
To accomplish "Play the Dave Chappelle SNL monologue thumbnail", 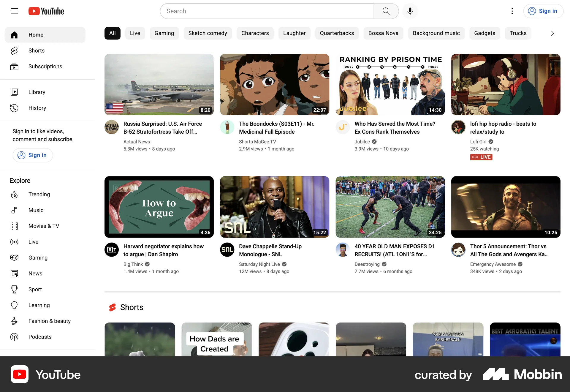I will 274,207.
